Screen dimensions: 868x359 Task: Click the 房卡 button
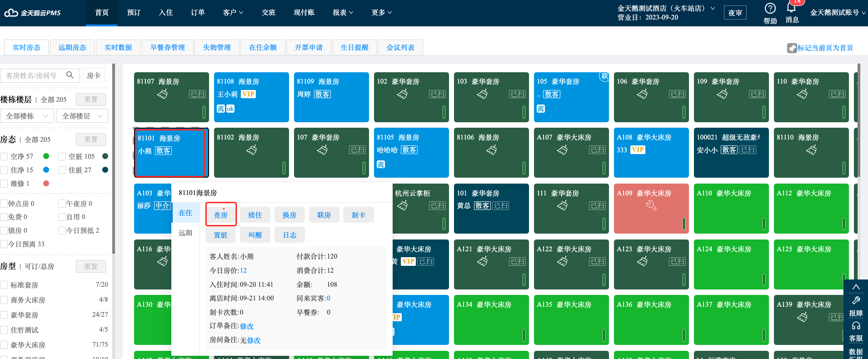[x=94, y=75]
